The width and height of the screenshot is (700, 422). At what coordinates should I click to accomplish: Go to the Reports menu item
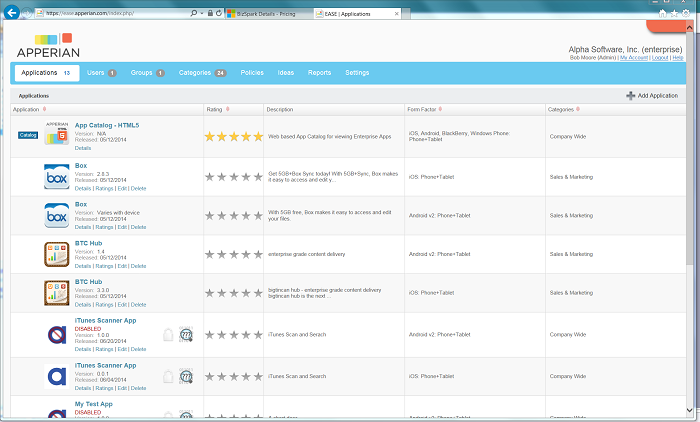coord(319,73)
